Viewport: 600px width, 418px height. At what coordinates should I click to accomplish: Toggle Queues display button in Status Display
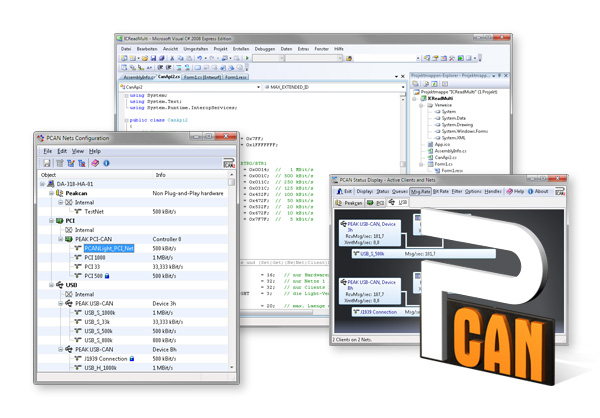[400, 191]
